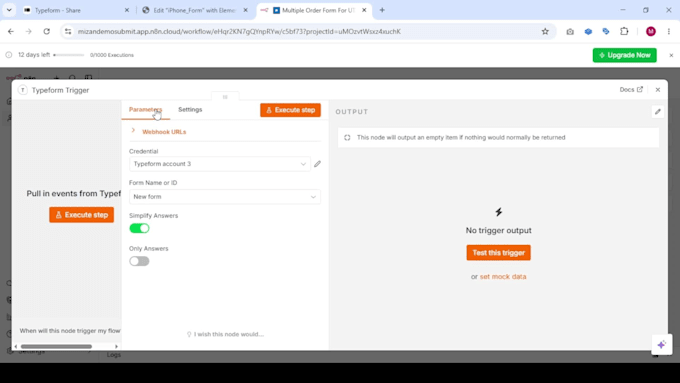This screenshot has height=383, width=680.
Task: Open the Docs link
Action: [631, 89]
